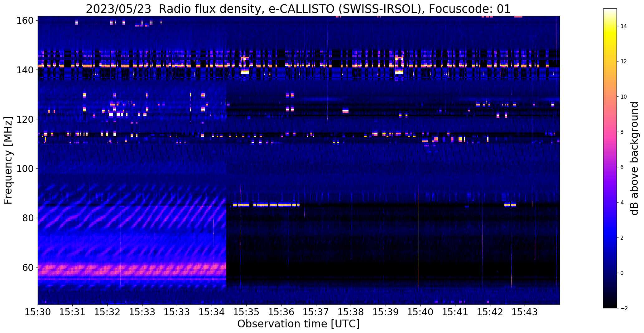Screen dimensions: 644x333
Task: Click the 2 tick on the colorbar
Action: point(622,238)
